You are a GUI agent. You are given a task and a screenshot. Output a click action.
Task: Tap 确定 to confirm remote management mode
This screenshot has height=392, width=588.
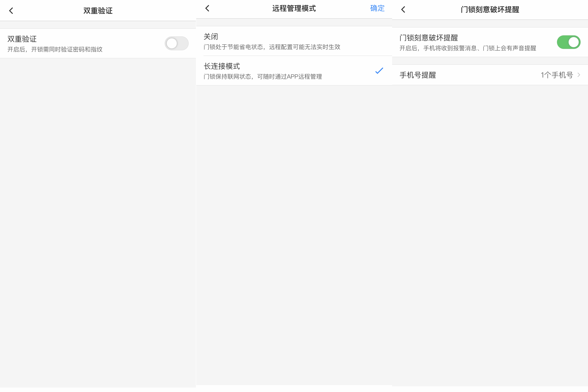377,8
